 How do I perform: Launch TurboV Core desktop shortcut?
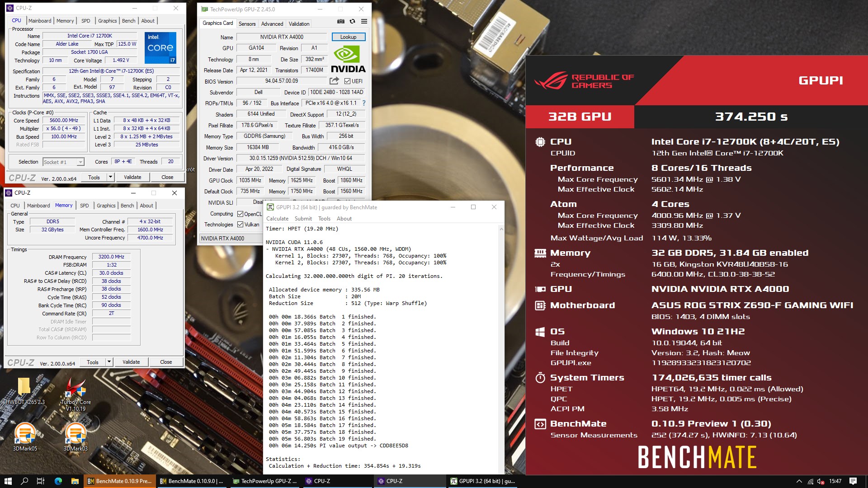[75, 394]
